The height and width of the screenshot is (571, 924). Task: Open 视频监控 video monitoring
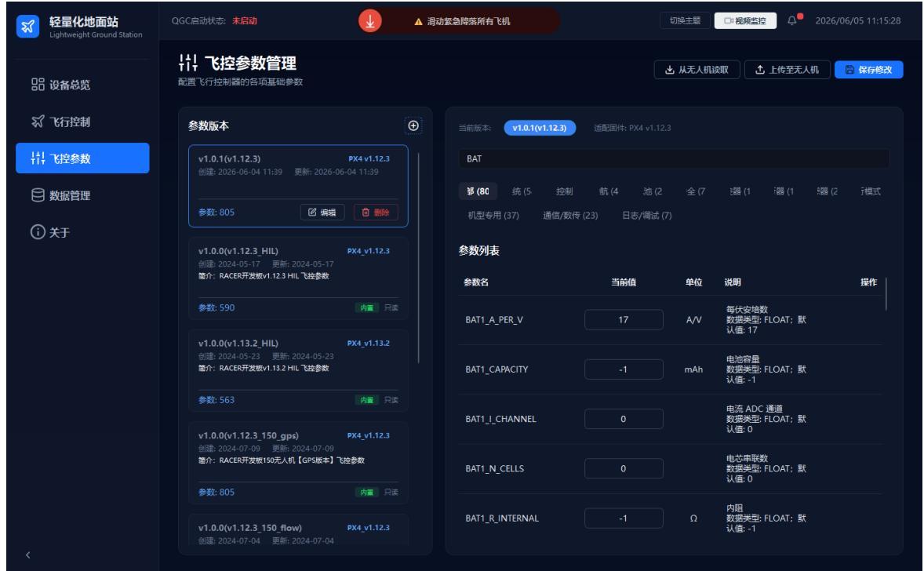745,20
